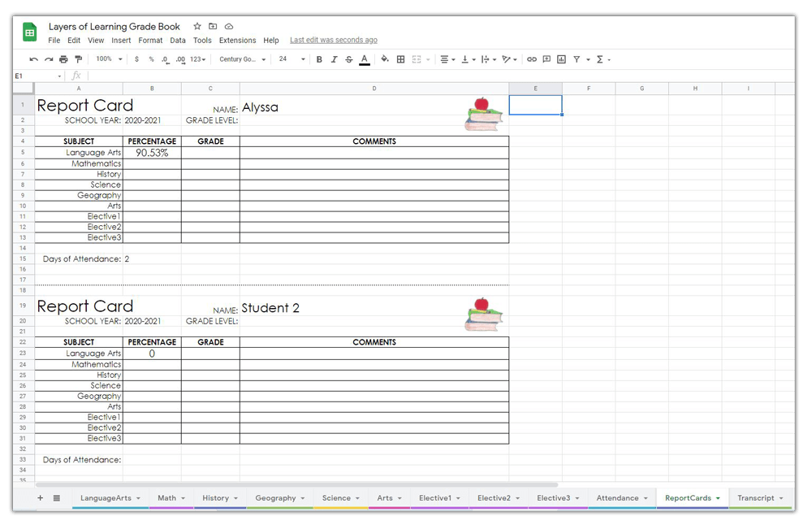812x525 pixels.
Task: Select the paint format tool
Action: [78, 59]
